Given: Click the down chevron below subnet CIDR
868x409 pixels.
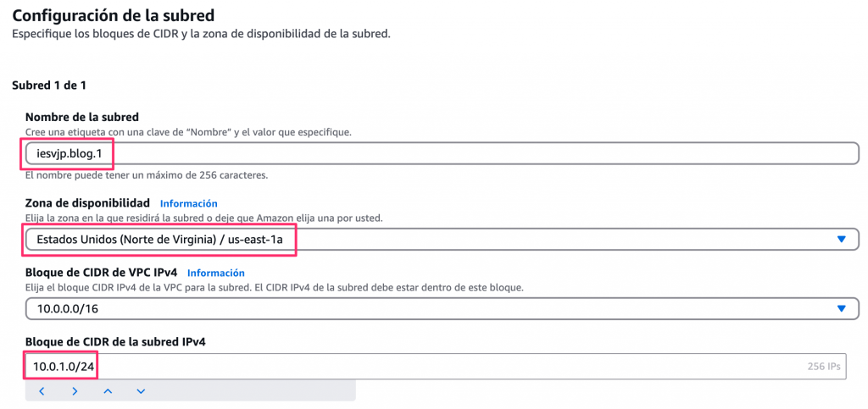Looking at the screenshot, I should pos(141,391).
